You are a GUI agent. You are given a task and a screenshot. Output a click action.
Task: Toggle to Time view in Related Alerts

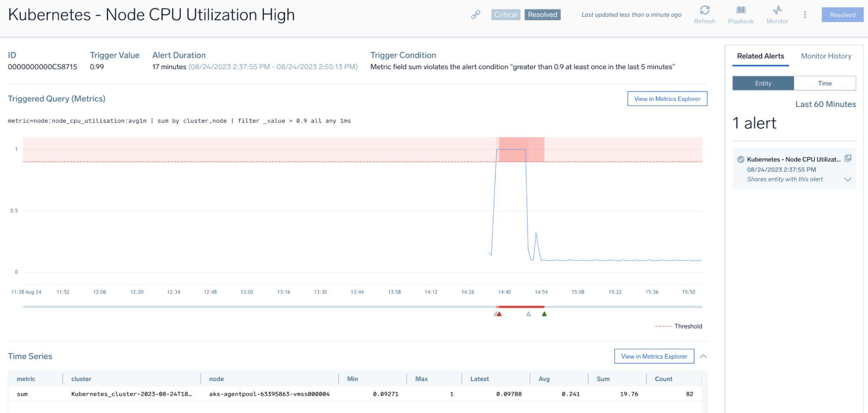(x=825, y=83)
